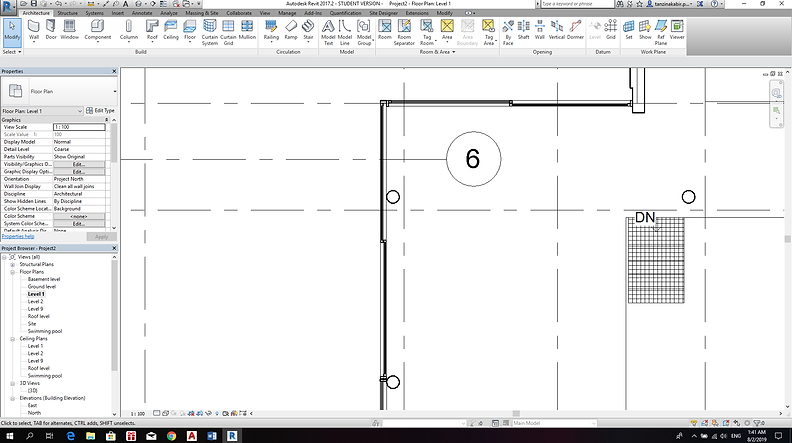The height and width of the screenshot is (443, 792).
Task: Open the Revit app on taskbar
Action: [232, 436]
